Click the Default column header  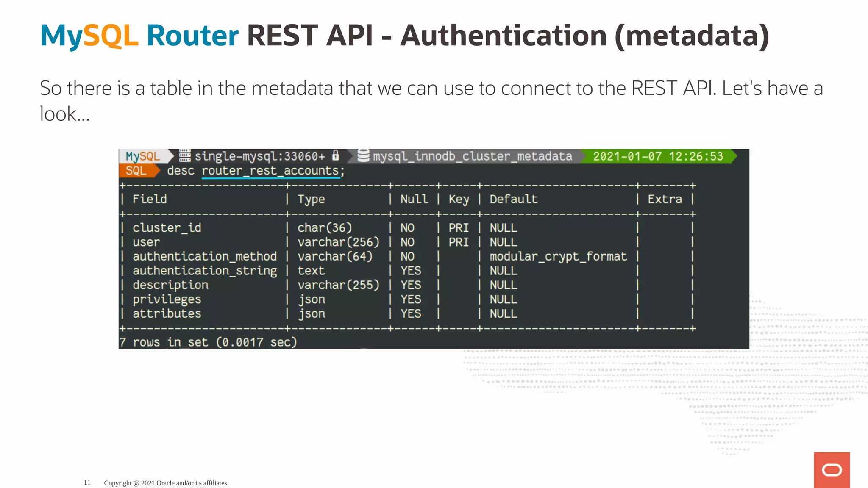pos(514,199)
